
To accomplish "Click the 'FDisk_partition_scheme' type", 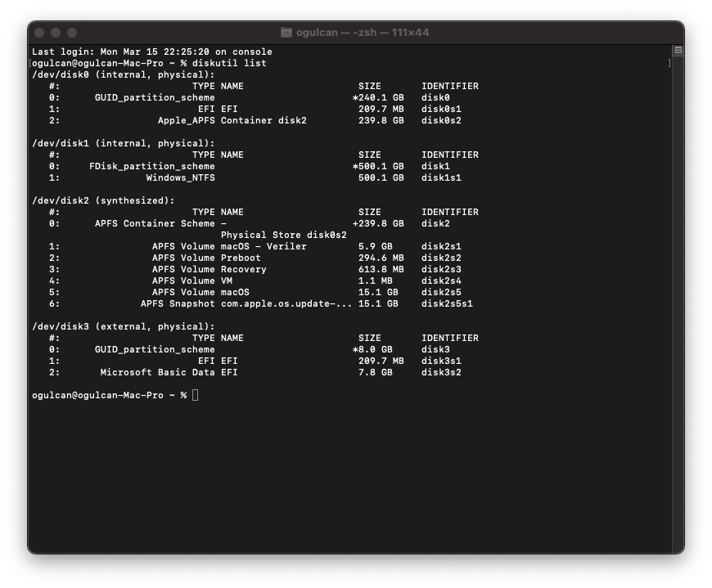I will [152, 166].
